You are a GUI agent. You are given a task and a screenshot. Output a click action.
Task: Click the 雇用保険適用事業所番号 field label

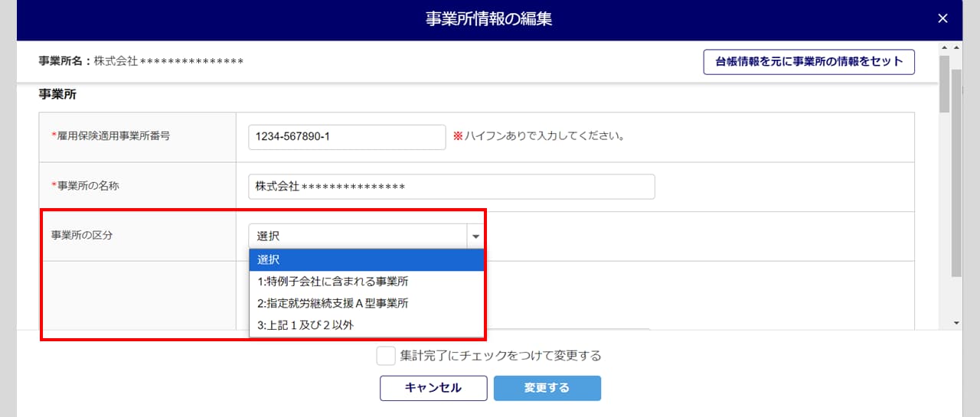coord(110,136)
